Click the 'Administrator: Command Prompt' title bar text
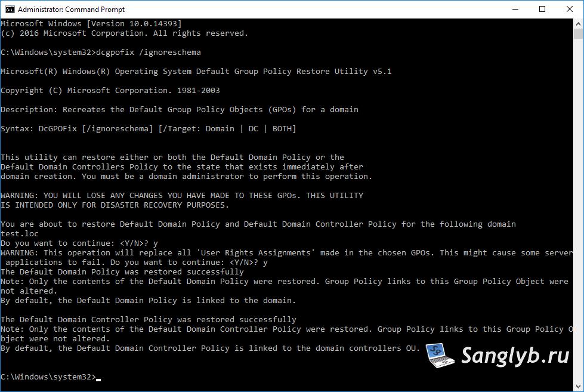 coord(71,10)
